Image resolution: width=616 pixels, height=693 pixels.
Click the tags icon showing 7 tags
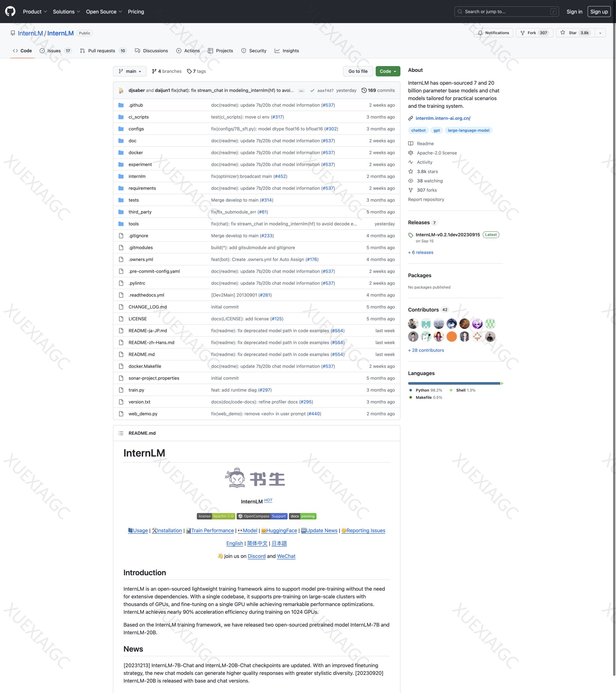pos(189,71)
